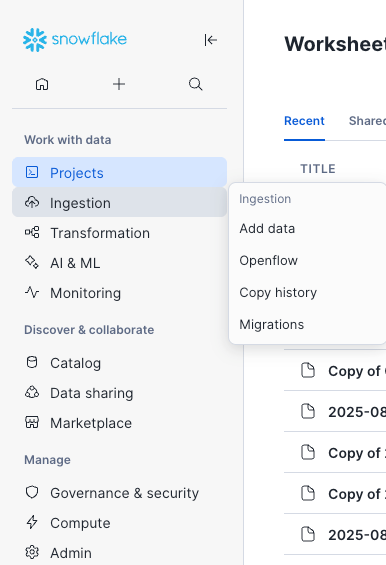The width and height of the screenshot is (386, 565).
Task: Click the Catalog database icon
Action: [32, 362]
